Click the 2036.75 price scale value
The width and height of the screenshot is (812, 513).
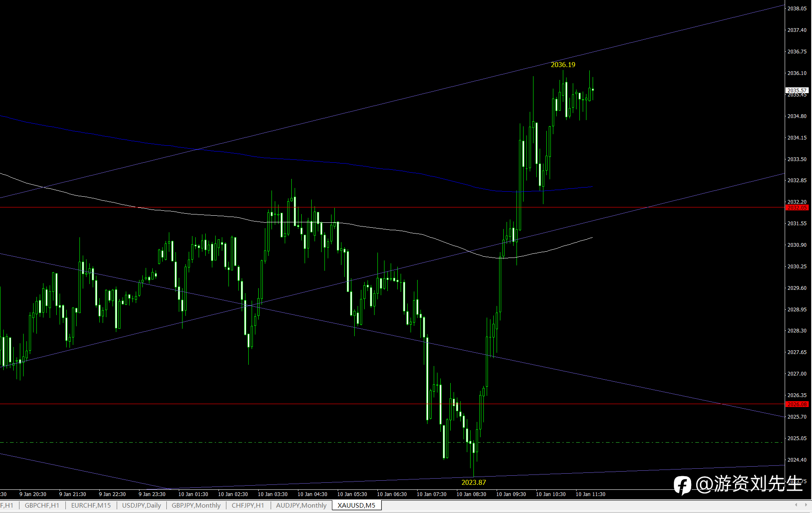tap(797, 51)
